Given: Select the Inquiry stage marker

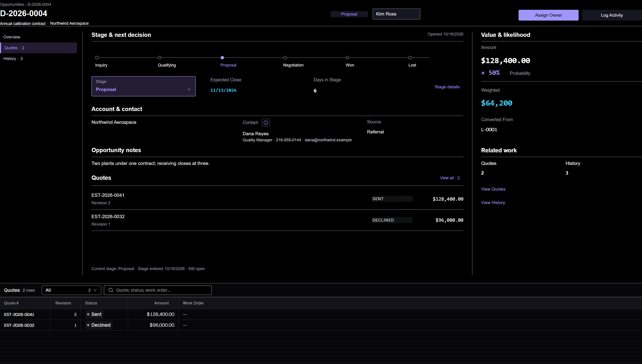Looking at the screenshot, I should (x=97, y=58).
